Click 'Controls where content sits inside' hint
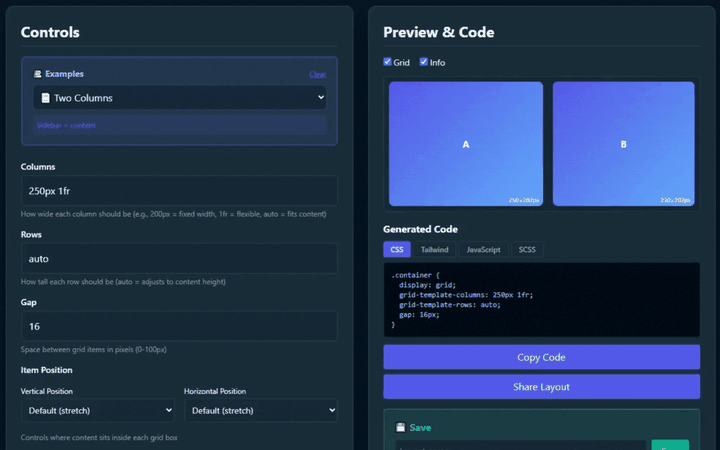720x450 pixels. pos(99,438)
